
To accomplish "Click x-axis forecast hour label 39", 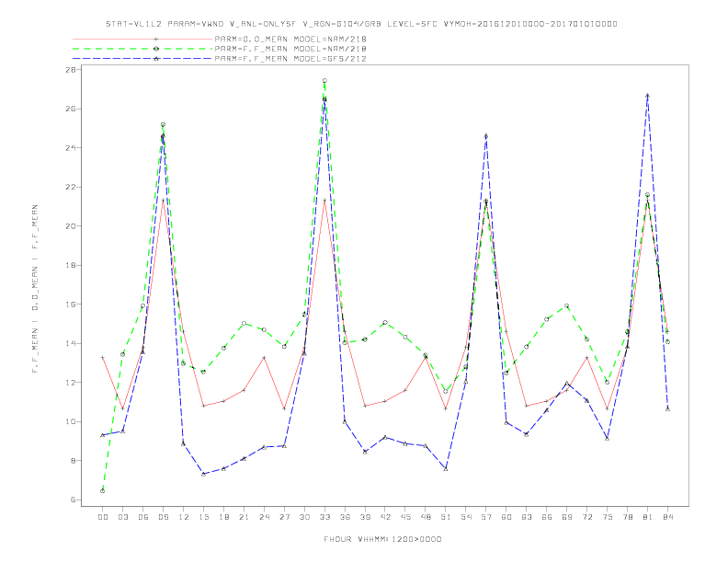I will 365,517.
